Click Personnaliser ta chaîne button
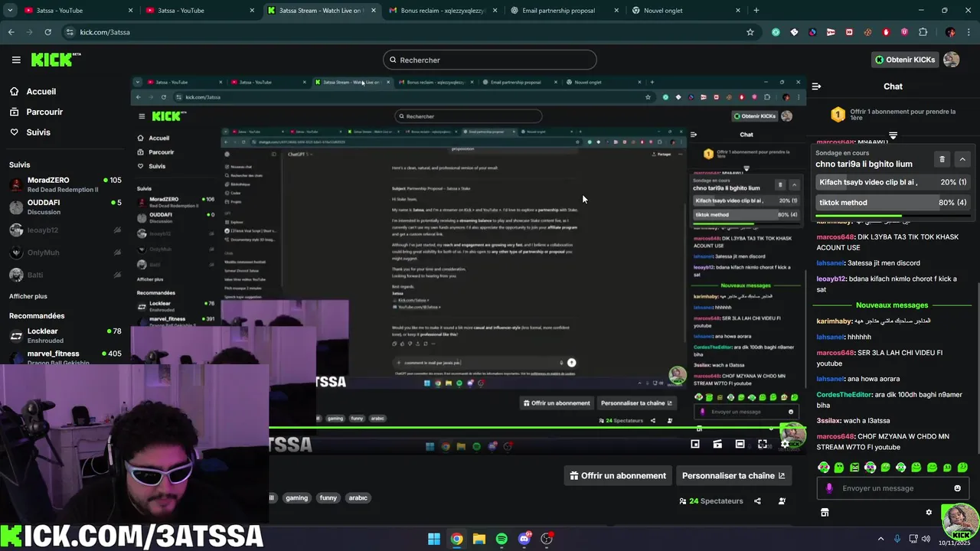980x551 pixels. tap(733, 475)
